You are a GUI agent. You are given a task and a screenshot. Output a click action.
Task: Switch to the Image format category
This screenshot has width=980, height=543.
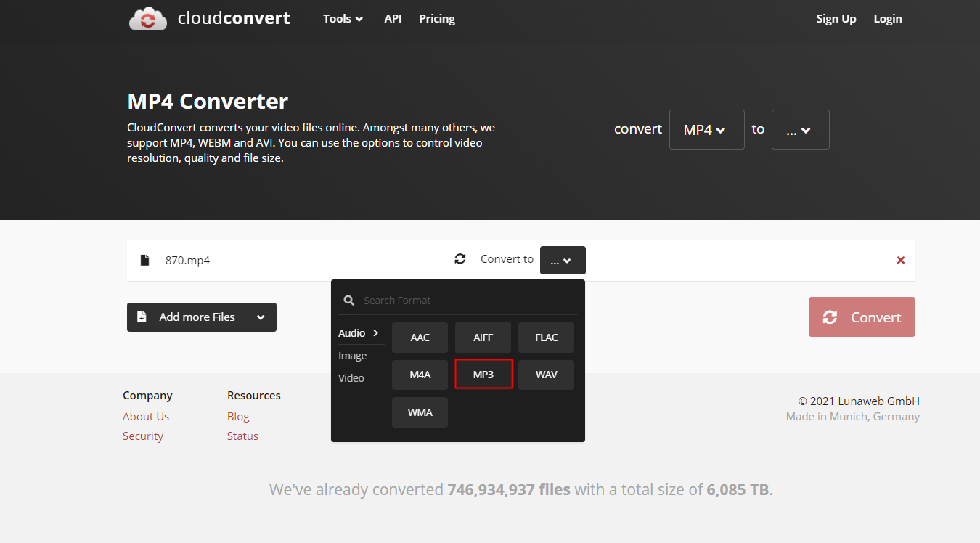pos(353,356)
